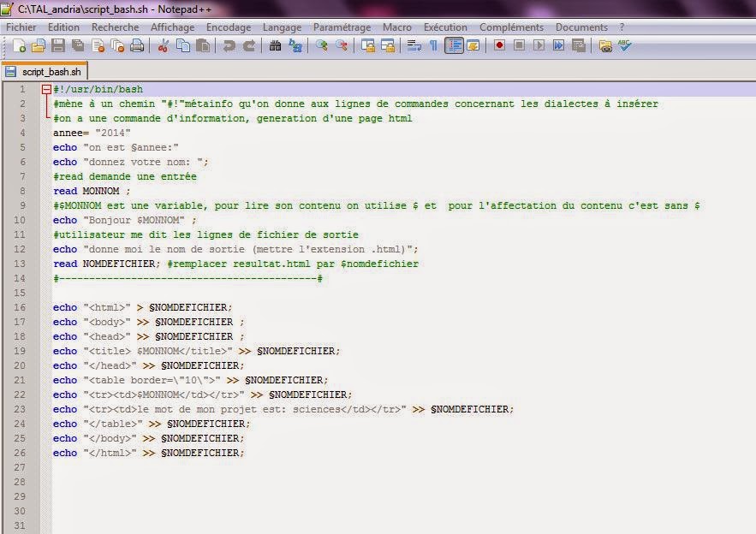Zoom in using the magnifier plus icon
Viewport: 756px width, 534px height.
321,46
